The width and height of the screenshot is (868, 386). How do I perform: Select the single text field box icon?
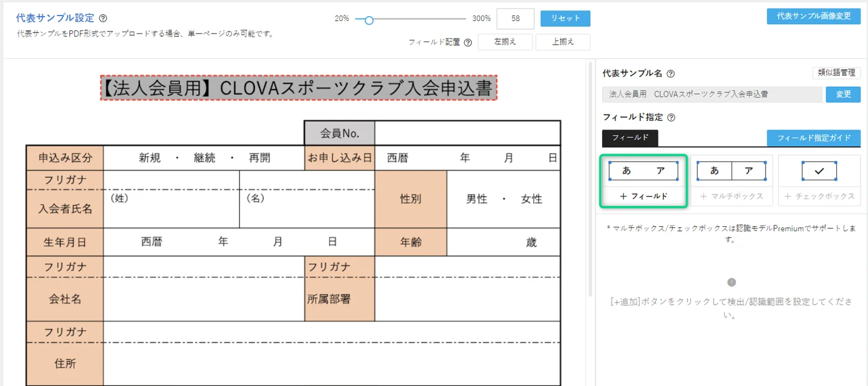tap(643, 171)
